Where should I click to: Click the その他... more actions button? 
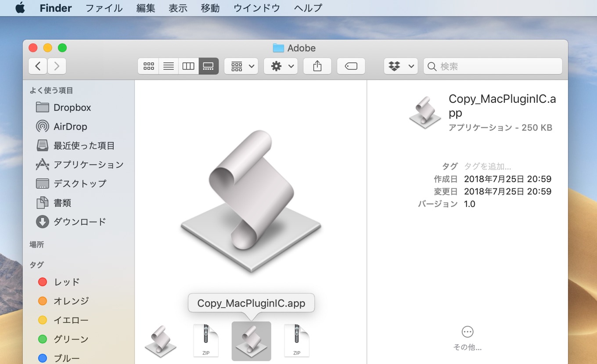tap(468, 339)
